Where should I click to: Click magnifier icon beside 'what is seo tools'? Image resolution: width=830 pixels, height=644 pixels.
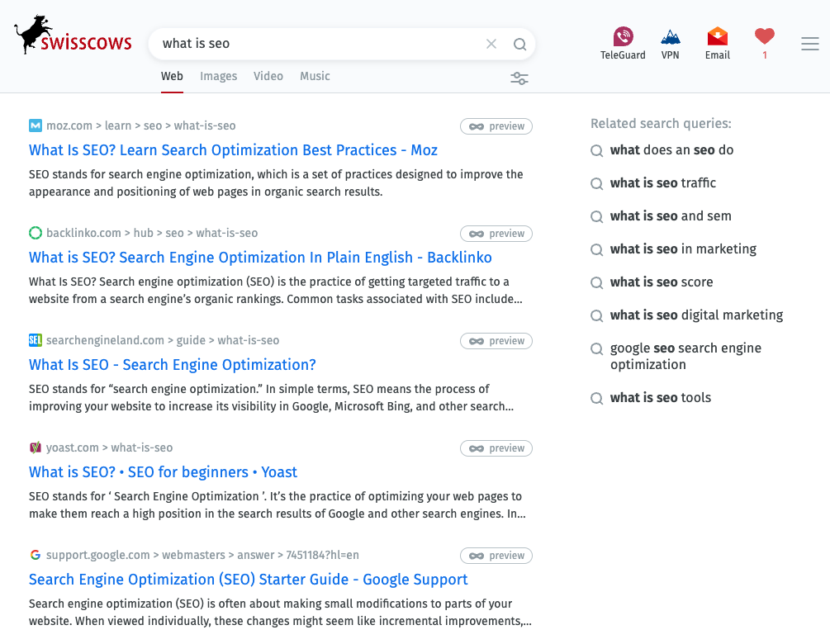pos(596,398)
